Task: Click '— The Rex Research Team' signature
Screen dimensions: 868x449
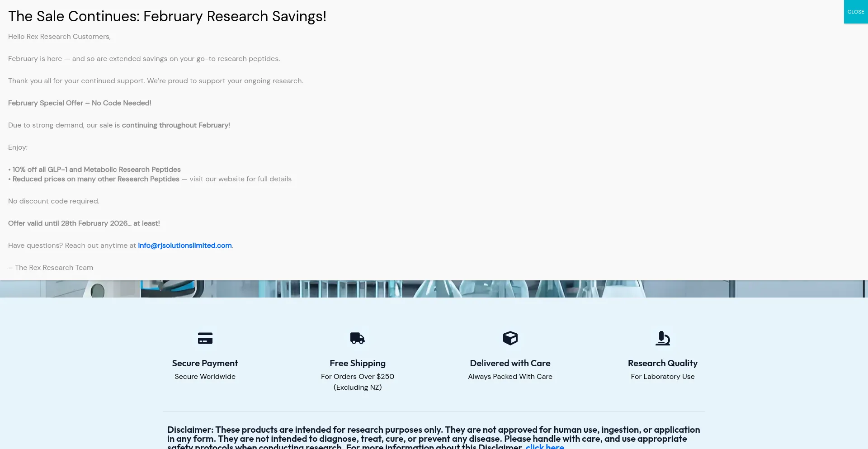Action: (51, 268)
